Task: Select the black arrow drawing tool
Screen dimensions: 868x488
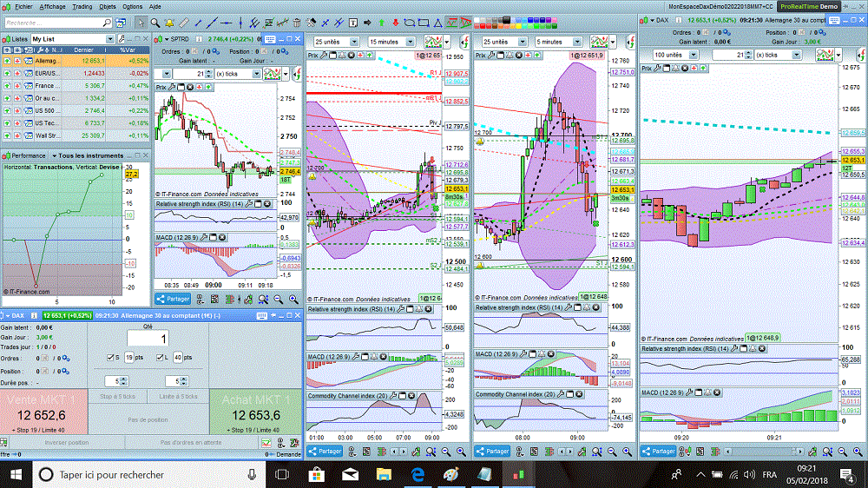Action: (x=367, y=23)
